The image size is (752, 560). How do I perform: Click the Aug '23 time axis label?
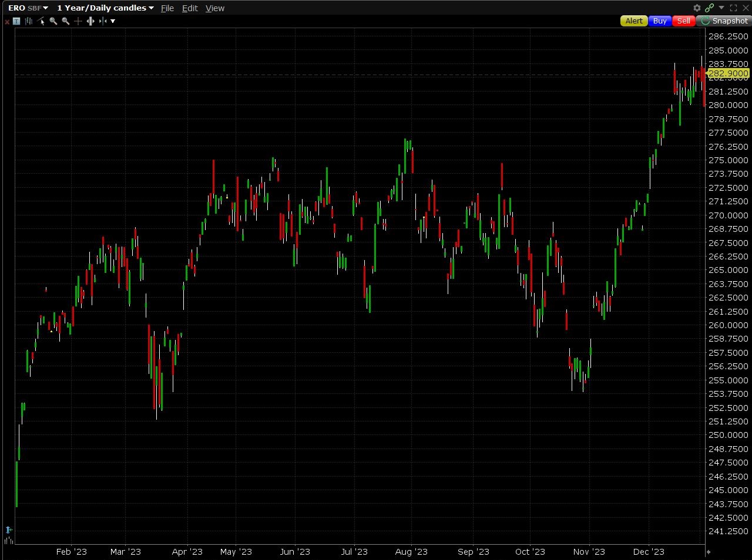(x=411, y=552)
